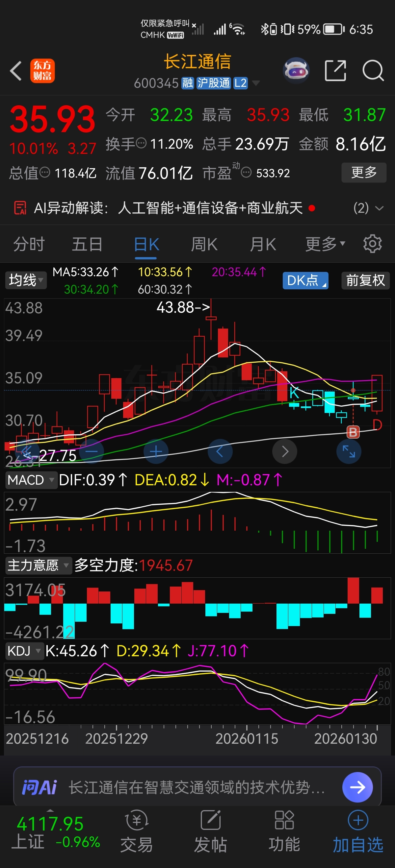The width and height of the screenshot is (395, 868).
Task: Zoom in chart with plus button
Action: coord(156,451)
